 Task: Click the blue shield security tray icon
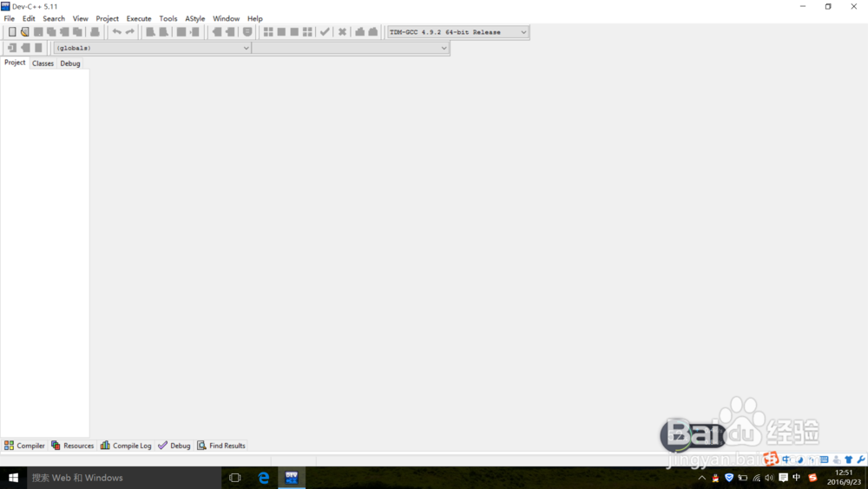click(729, 478)
